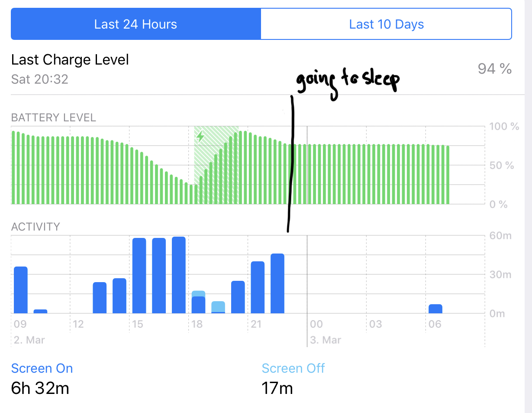Switch to the Last 10 Days tab

pos(386,24)
